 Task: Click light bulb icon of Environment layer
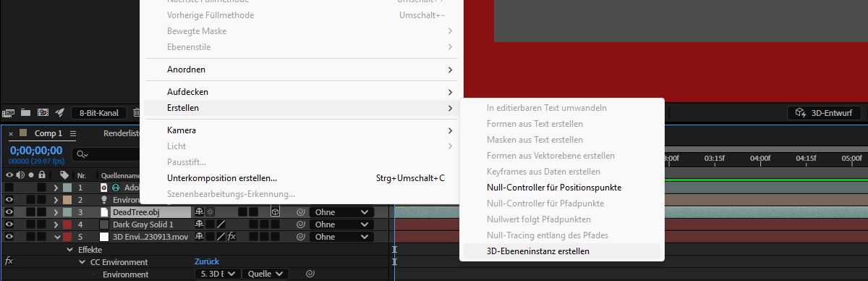tap(104, 200)
